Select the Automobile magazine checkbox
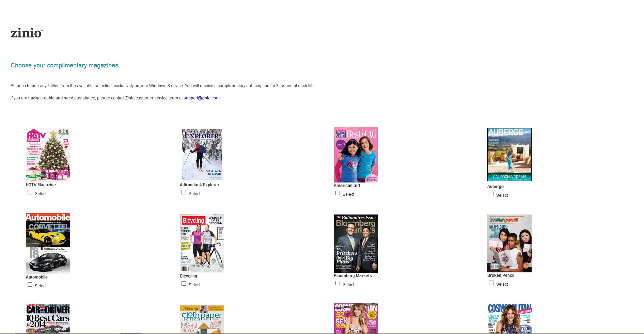Viewport: 644px width, 334px height. (30, 285)
